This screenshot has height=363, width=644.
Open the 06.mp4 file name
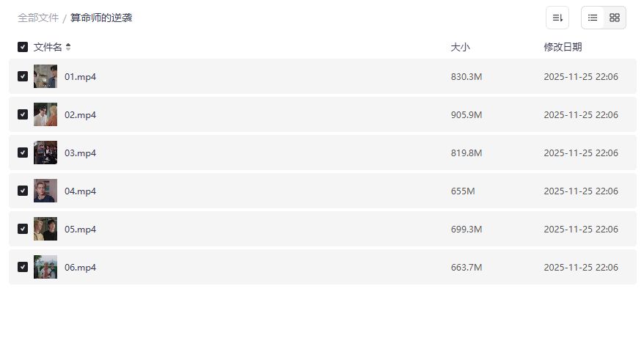(80, 268)
